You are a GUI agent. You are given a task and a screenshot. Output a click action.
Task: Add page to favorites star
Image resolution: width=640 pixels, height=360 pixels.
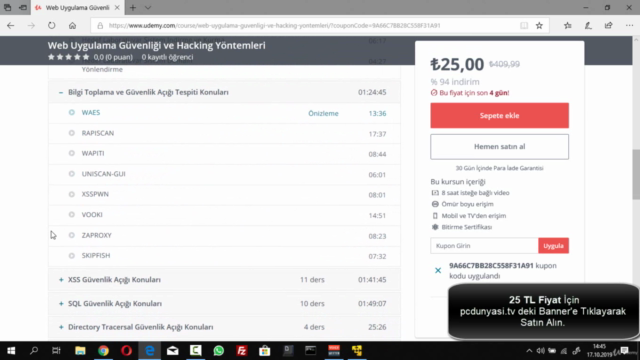[539, 25]
